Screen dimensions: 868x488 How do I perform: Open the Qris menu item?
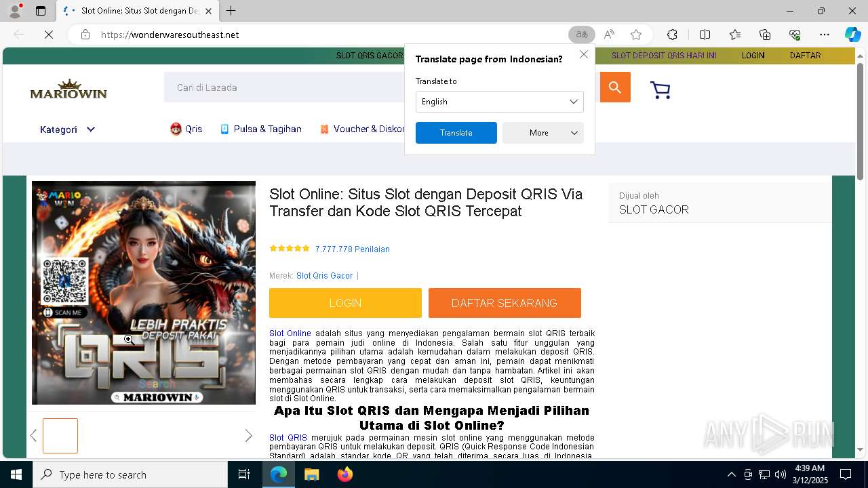pyautogui.click(x=186, y=129)
